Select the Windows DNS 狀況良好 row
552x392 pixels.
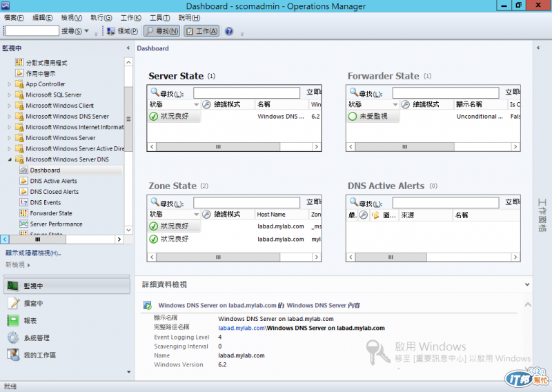[x=234, y=116]
